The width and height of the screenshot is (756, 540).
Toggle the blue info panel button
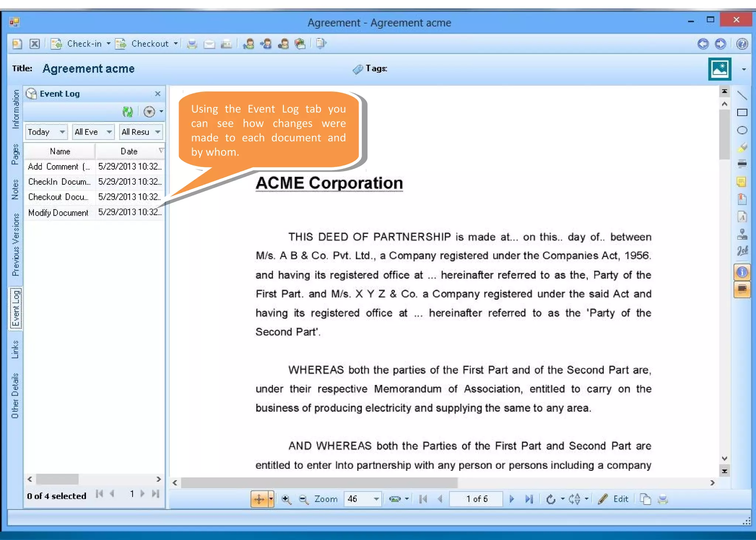pyautogui.click(x=742, y=272)
